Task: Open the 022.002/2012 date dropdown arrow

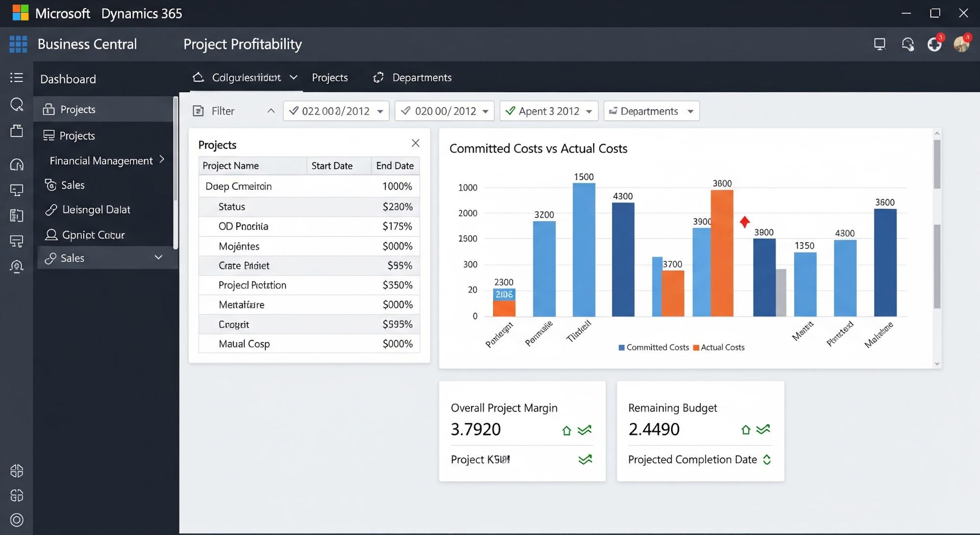Action: coord(380,112)
